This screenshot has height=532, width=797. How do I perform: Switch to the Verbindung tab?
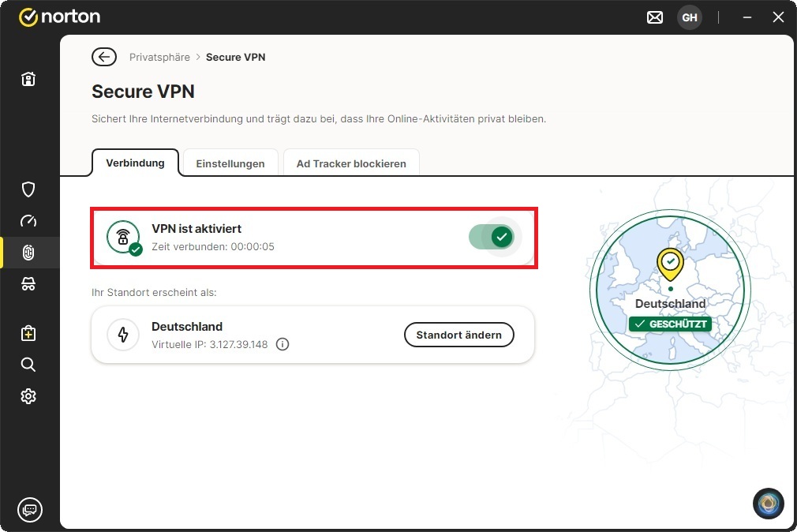135,163
